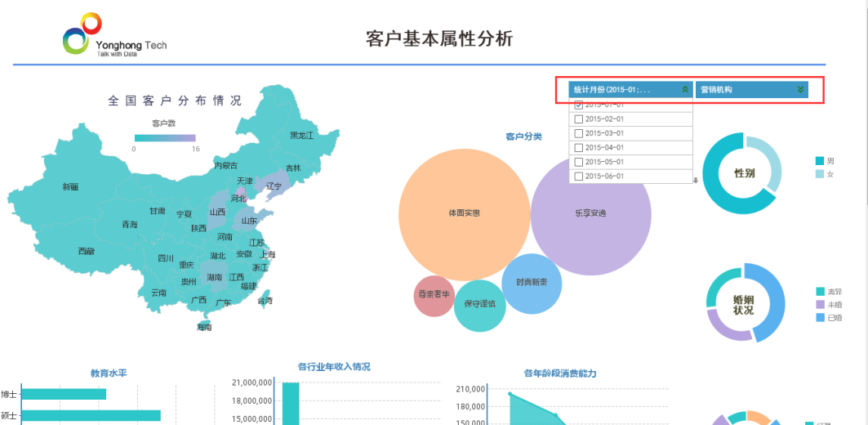Click the 男 legend color swatch
The image size is (868, 425).
820,161
